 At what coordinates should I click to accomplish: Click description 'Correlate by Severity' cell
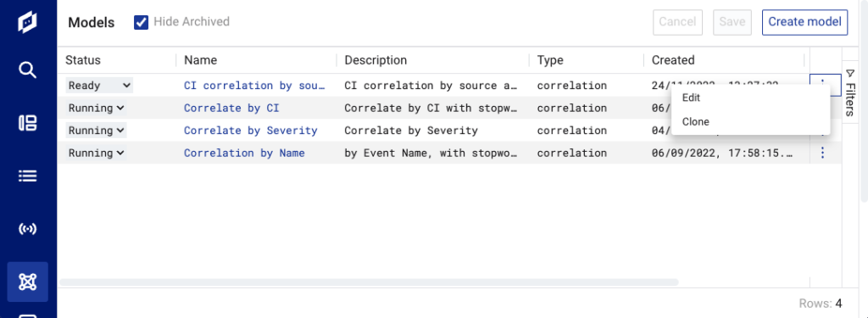411,131
